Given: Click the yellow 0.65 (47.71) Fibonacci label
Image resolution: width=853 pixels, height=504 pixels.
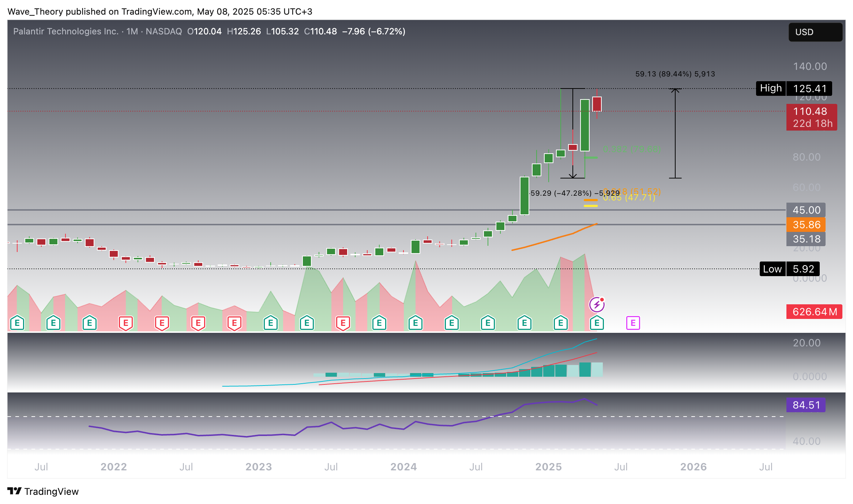Looking at the screenshot, I should [x=629, y=198].
